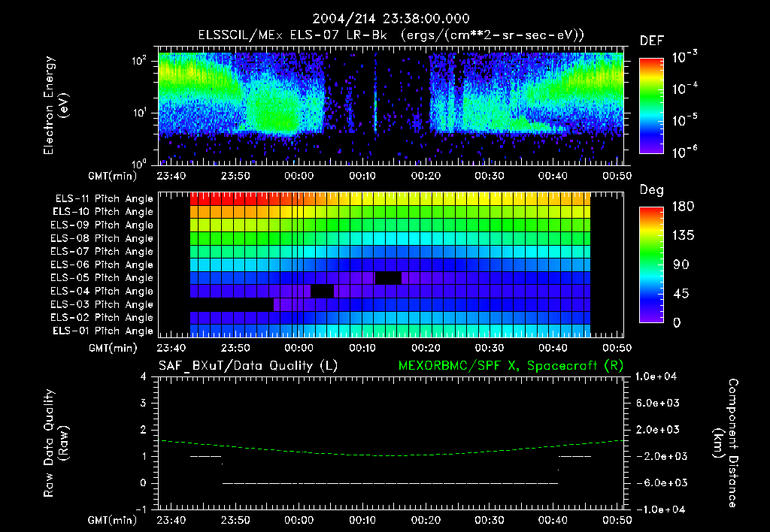Select the ELS-11 Pitch Angle row label
The image size is (770, 532).
pyautogui.click(x=104, y=199)
